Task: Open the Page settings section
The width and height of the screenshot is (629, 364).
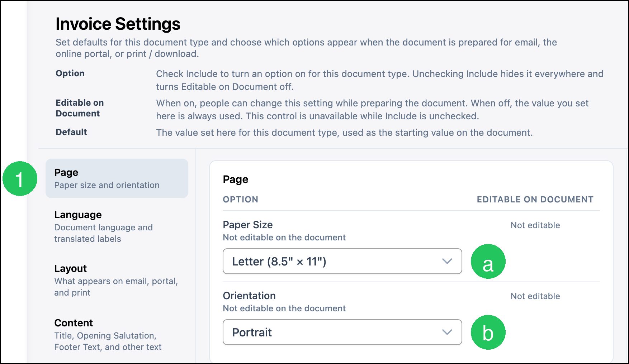Action: pos(117,178)
